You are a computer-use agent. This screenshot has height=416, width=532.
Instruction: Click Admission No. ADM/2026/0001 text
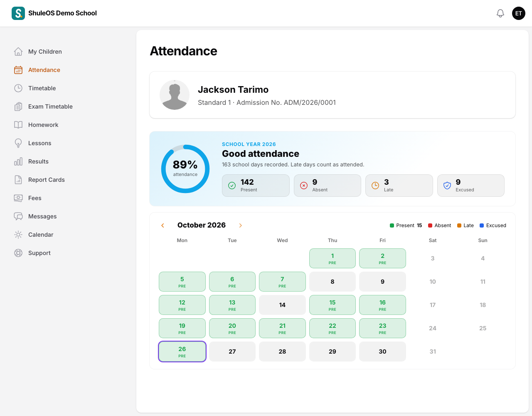[286, 103]
